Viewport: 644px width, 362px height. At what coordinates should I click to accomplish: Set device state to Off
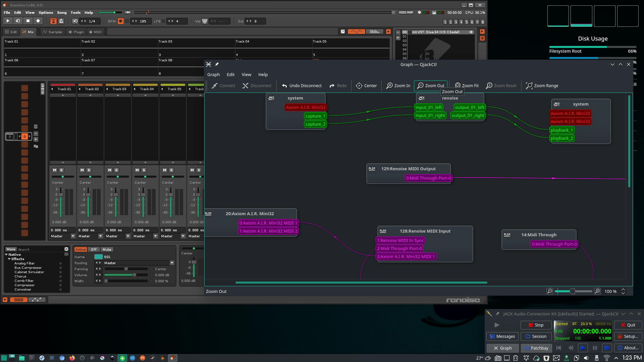coord(94,250)
